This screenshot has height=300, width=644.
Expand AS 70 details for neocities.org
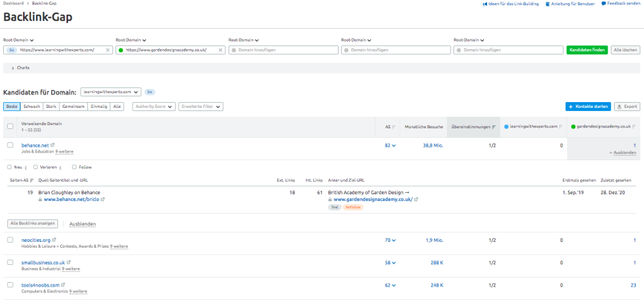coord(390,240)
